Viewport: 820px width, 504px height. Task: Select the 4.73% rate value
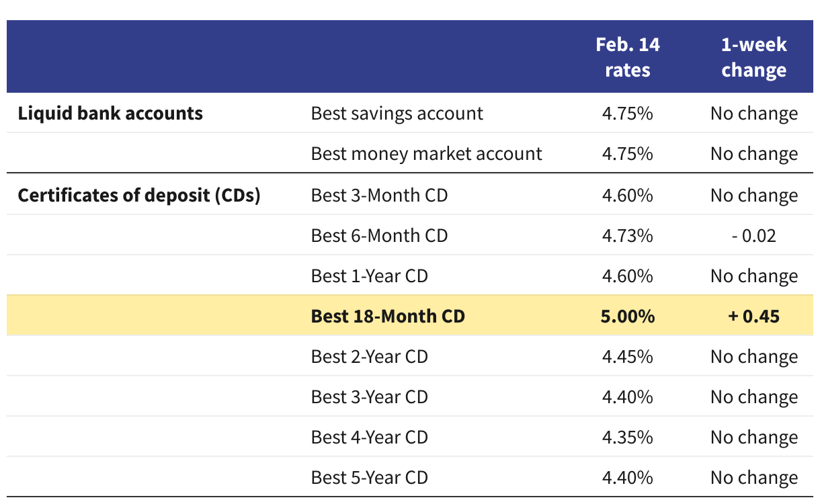[x=628, y=236]
